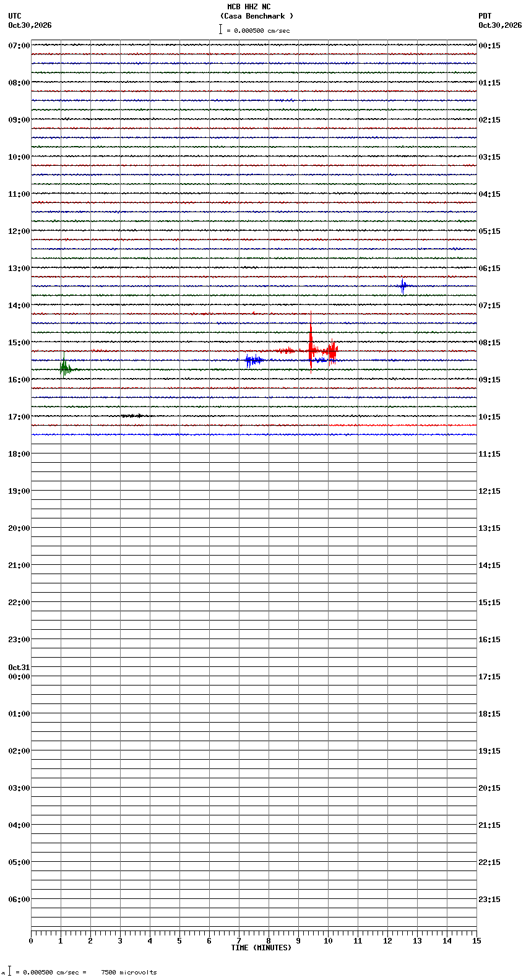Image resolution: width=526 pixels, height=980 pixels.
Task: Click the '10:15' PDT time label
Action: [x=489, y=417]
